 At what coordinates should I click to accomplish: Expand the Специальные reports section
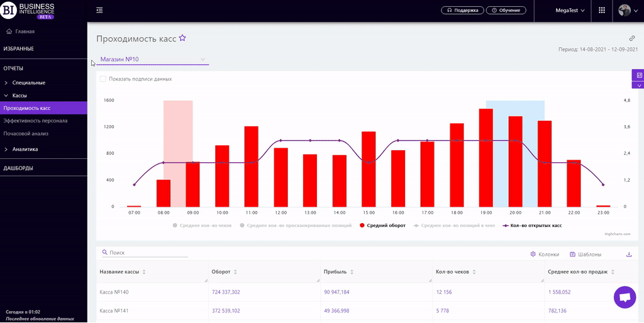[x=28, y=82]
